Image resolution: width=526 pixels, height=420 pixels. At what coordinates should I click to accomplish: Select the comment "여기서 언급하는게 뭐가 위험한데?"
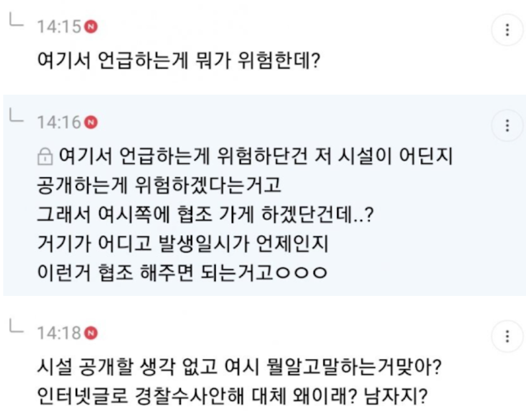point(178,59)
